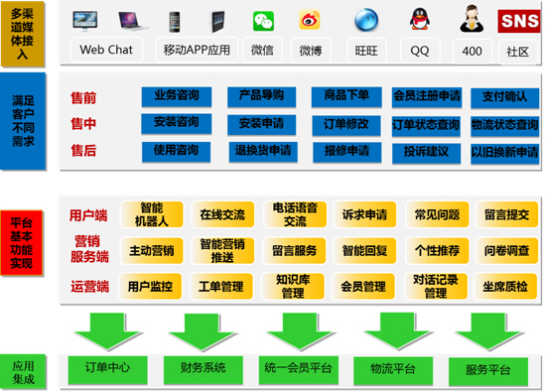
Task: Select the 微博 label box
Action: [x=311, y=51]
